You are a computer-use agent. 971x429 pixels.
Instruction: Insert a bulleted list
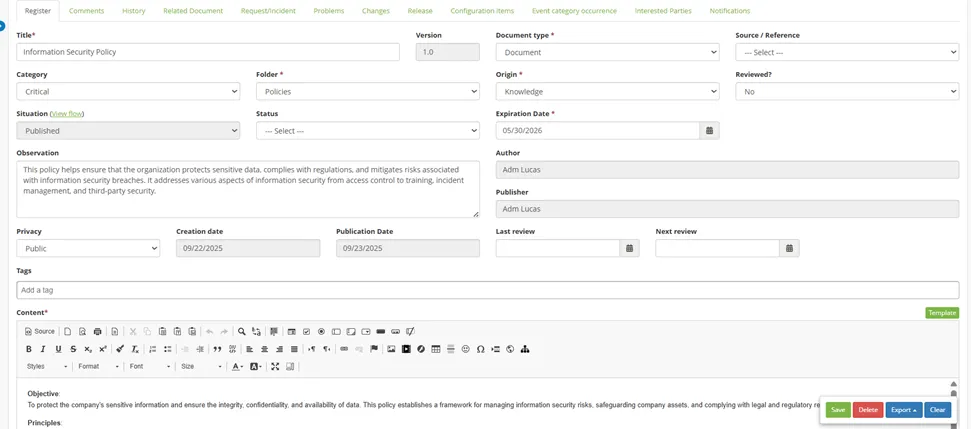(x=167, y=349)
